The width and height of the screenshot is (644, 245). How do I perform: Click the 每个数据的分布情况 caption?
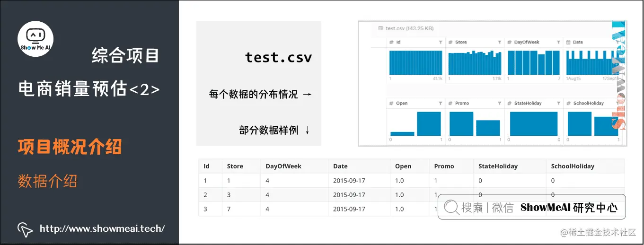(x=254, y=95)
